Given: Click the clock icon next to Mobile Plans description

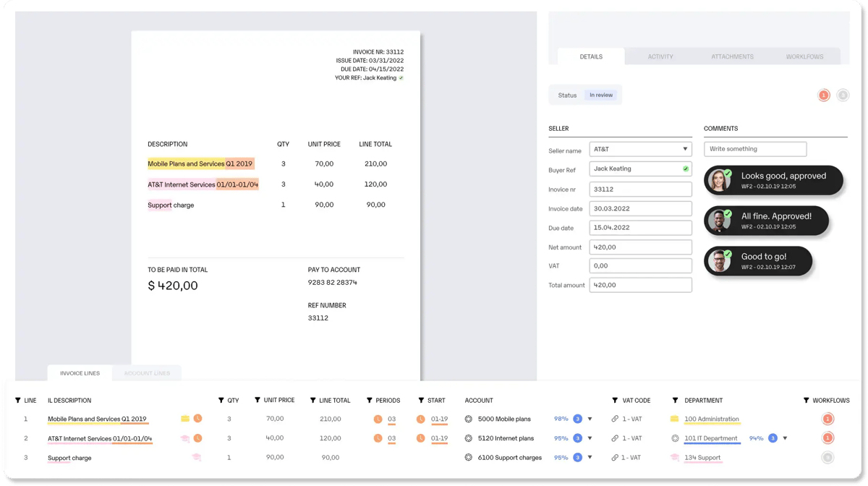Looking at the screenshot, I should (197, 419).
